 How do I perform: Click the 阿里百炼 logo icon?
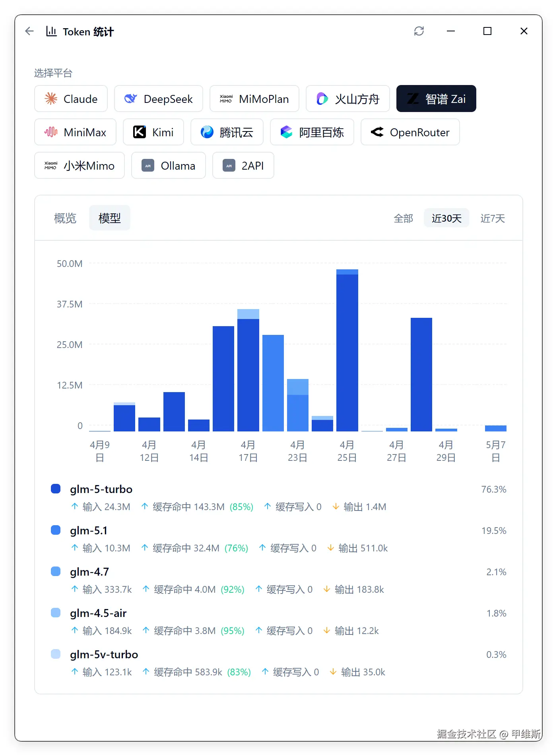coord(287,132)
